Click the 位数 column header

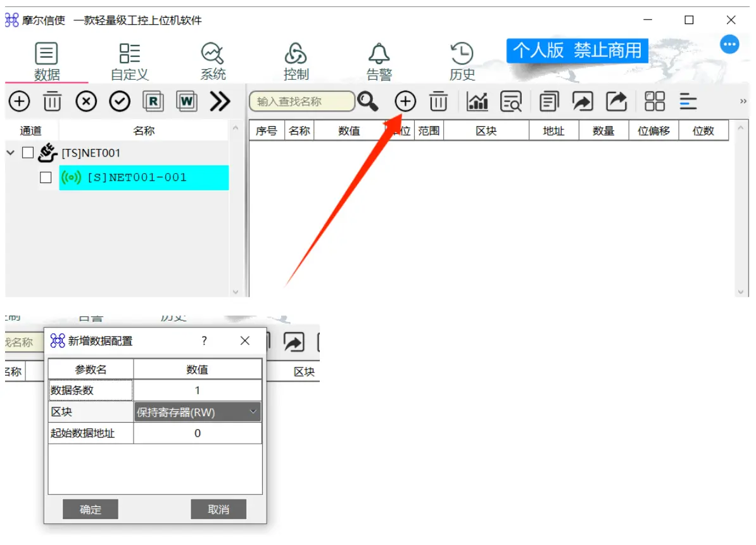703,131
